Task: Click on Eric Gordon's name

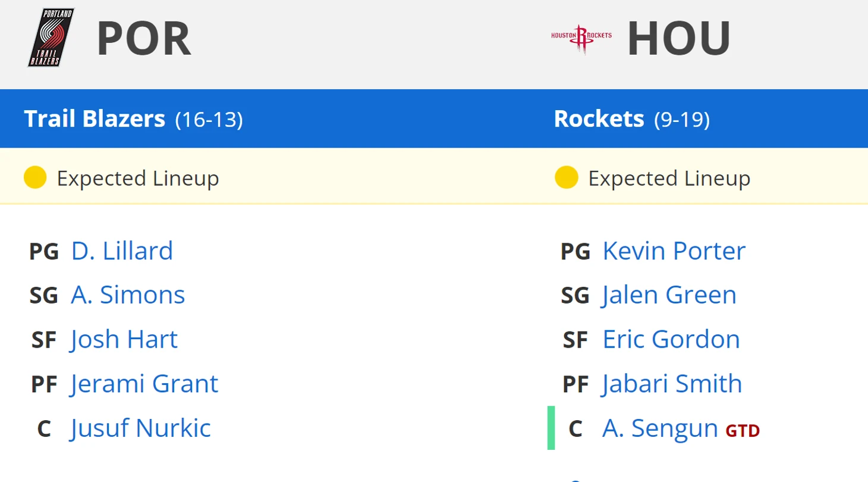Action: click(x=671, y=339)
